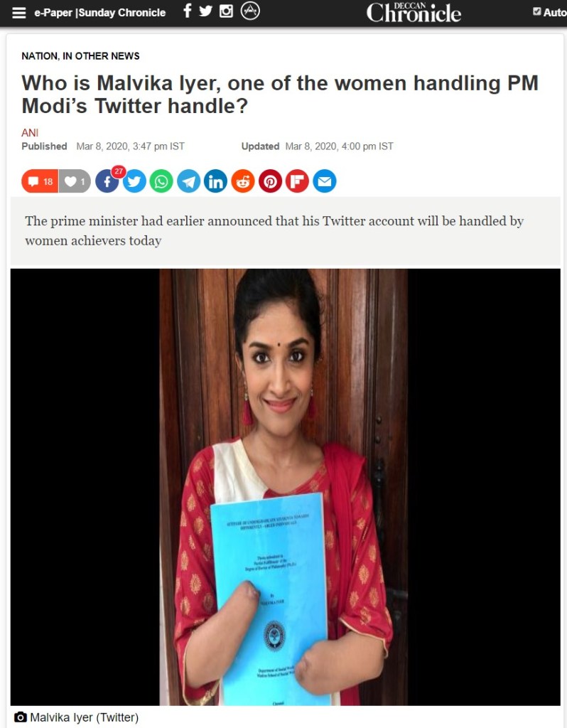Viewport: 567px width, 728px height.
Task: Share article on Flipboard
Action: click(x=298, y=181)
